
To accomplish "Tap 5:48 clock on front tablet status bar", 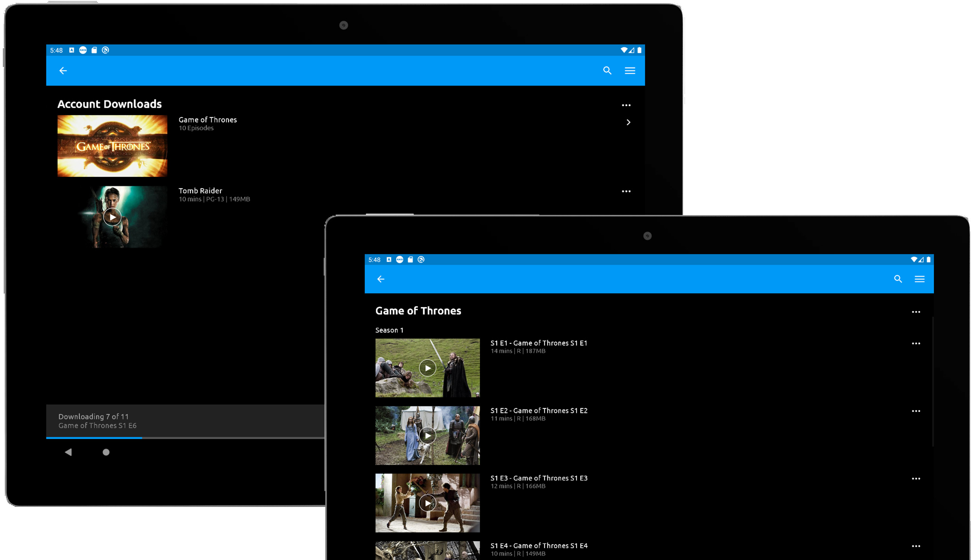I will [374, 260].
